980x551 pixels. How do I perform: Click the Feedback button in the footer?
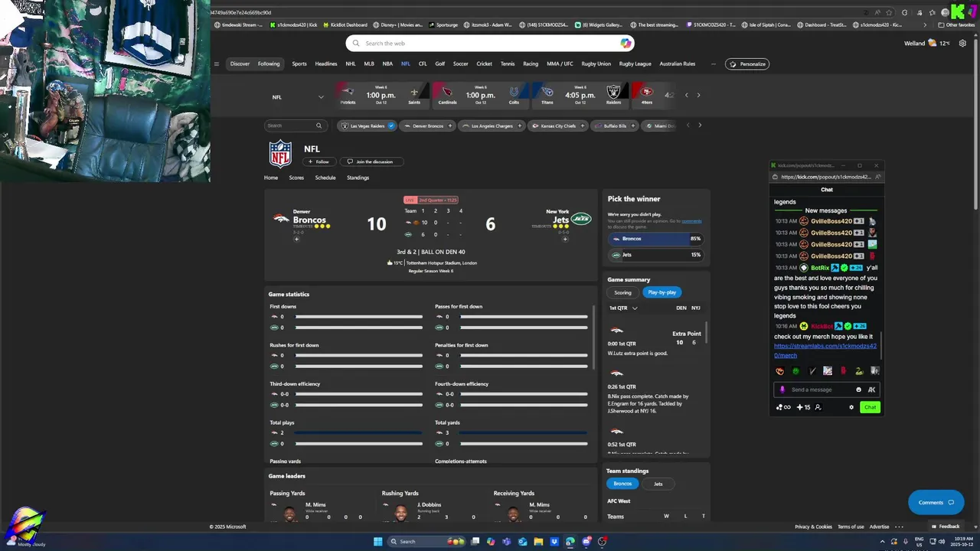[x=946, y=527]
